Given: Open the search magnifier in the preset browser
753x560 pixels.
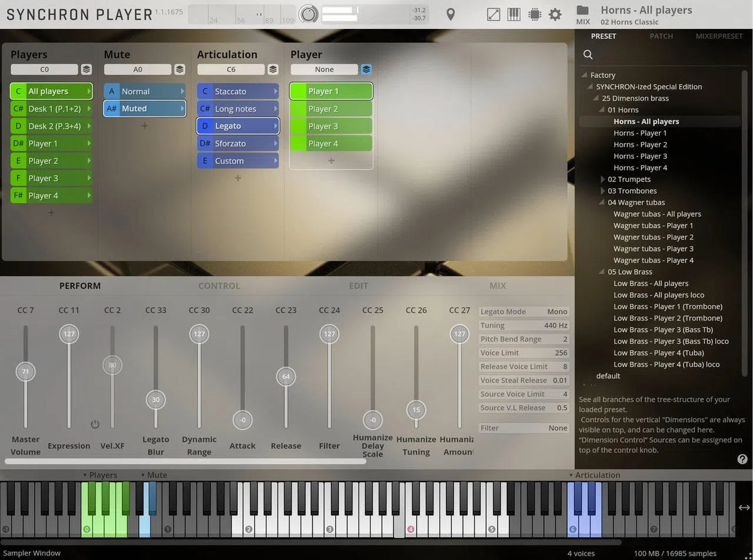Looking at the screenshot, I should point(588,55).
